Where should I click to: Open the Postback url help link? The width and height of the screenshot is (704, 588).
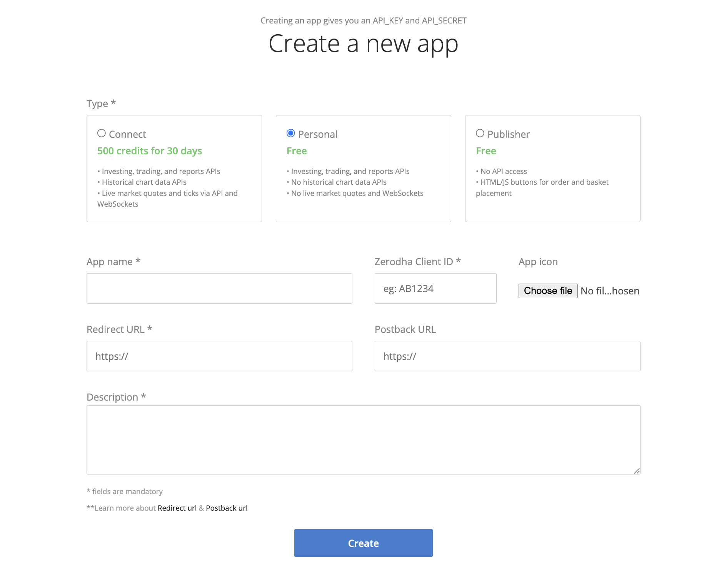227,508
